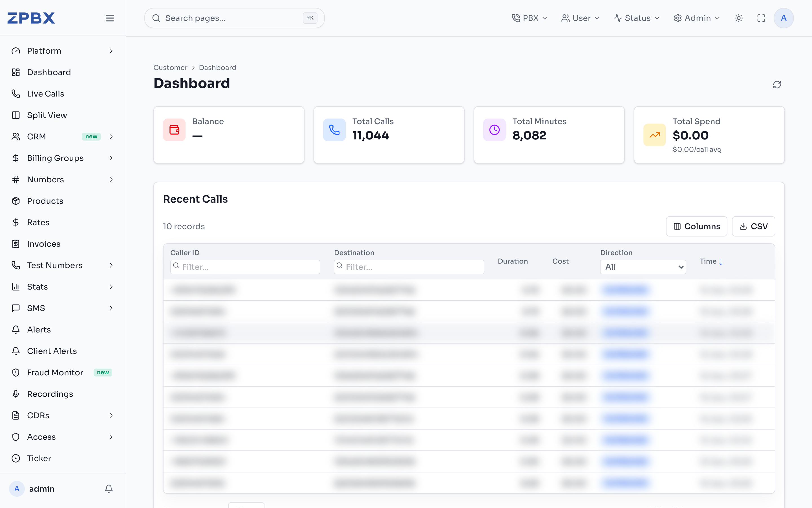This screenshot has height=508, width=812.
Task: Click the ZPBX logo
Action: coord(31,18)
